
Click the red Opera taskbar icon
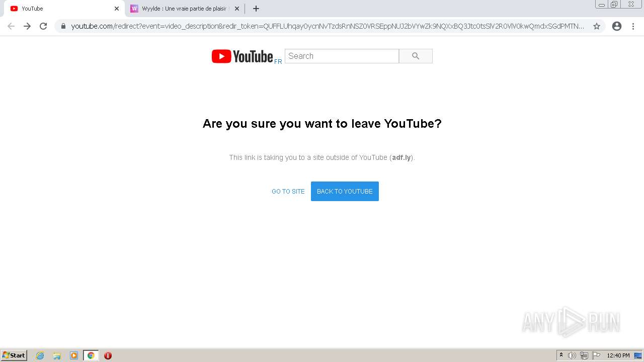point(108,355)
